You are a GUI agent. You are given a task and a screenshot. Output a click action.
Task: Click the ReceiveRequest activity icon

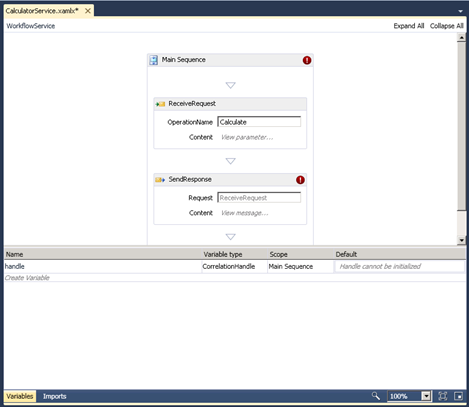[160, 104]
